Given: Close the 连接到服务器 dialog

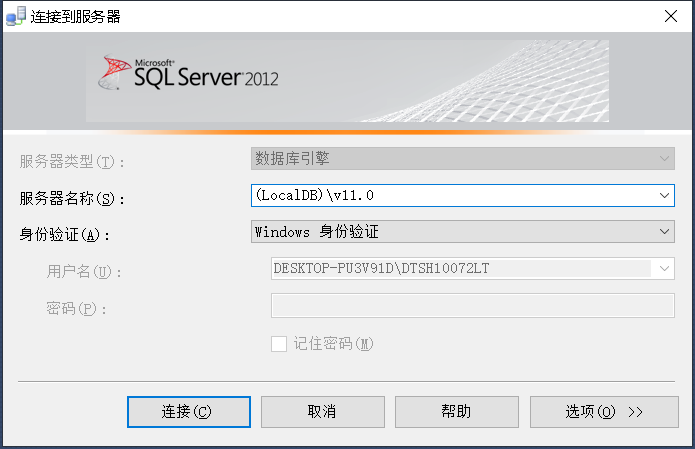Looking at the screenshot, I should click(x=671, y=16).
